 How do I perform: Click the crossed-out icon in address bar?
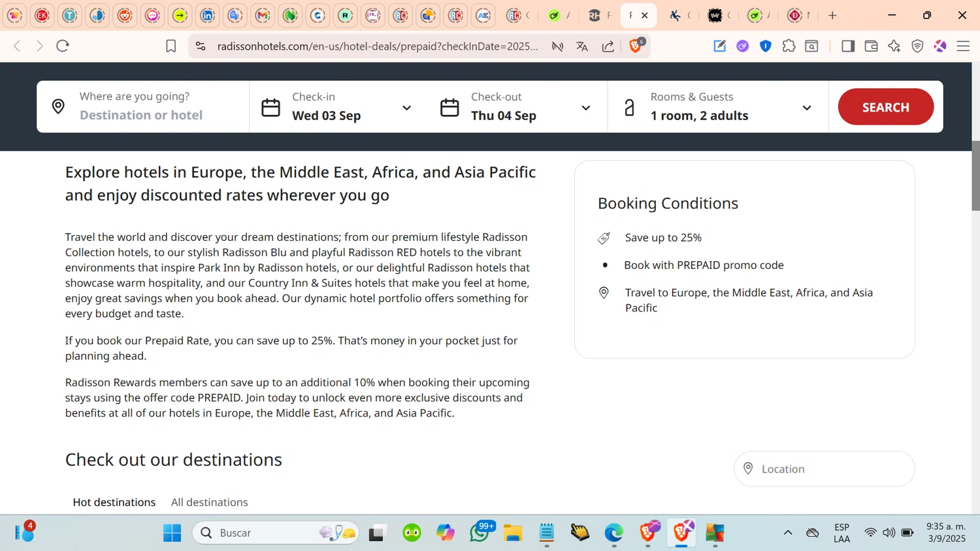coord(557,46)
